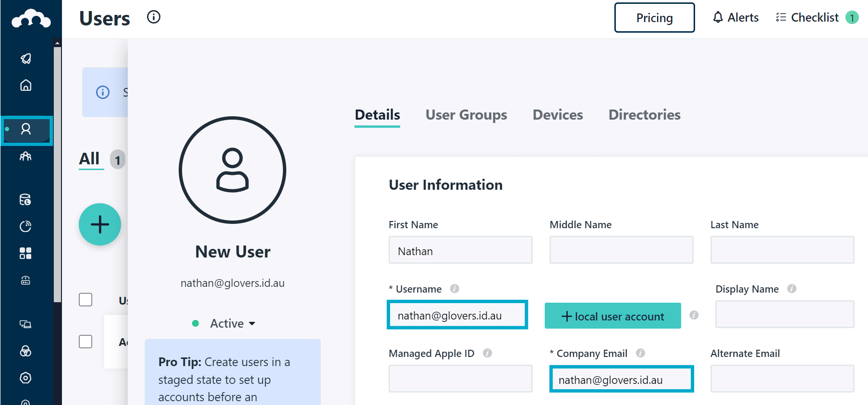Click the rocket icon in sidebar

pos(26,59)
